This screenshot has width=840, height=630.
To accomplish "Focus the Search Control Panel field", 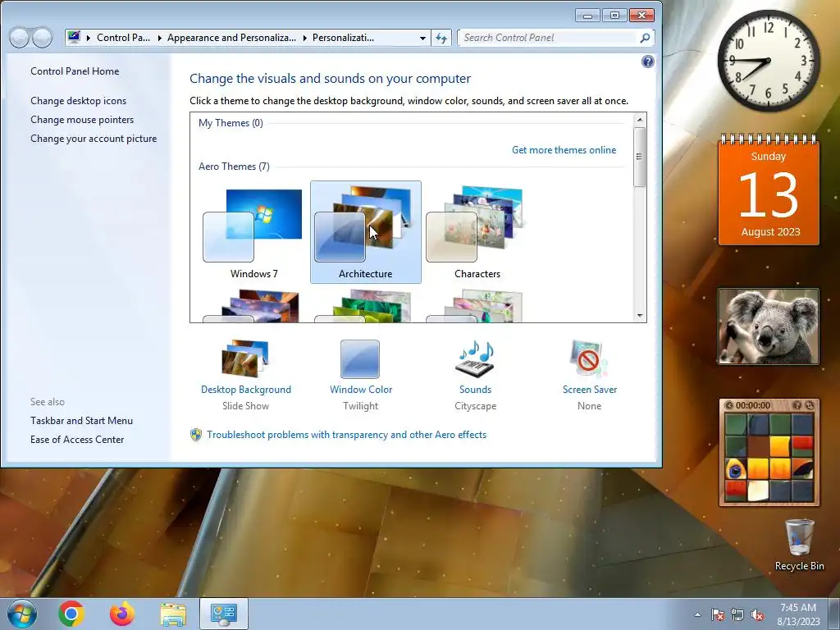I will (548, 38).
